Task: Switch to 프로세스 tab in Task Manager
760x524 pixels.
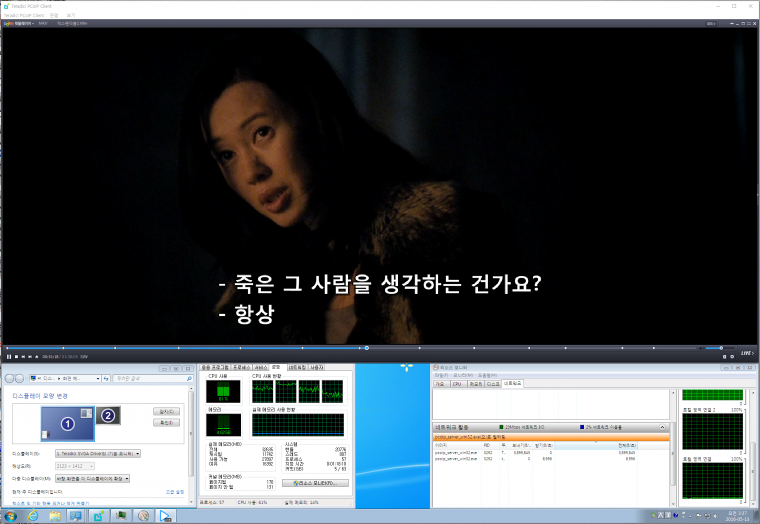Action: [x=241, y=367]
